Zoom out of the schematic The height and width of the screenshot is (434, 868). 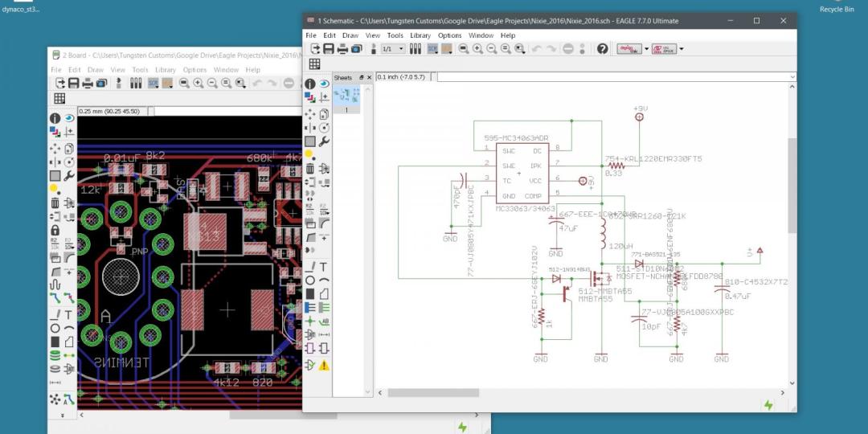click(x=492, y=49)
